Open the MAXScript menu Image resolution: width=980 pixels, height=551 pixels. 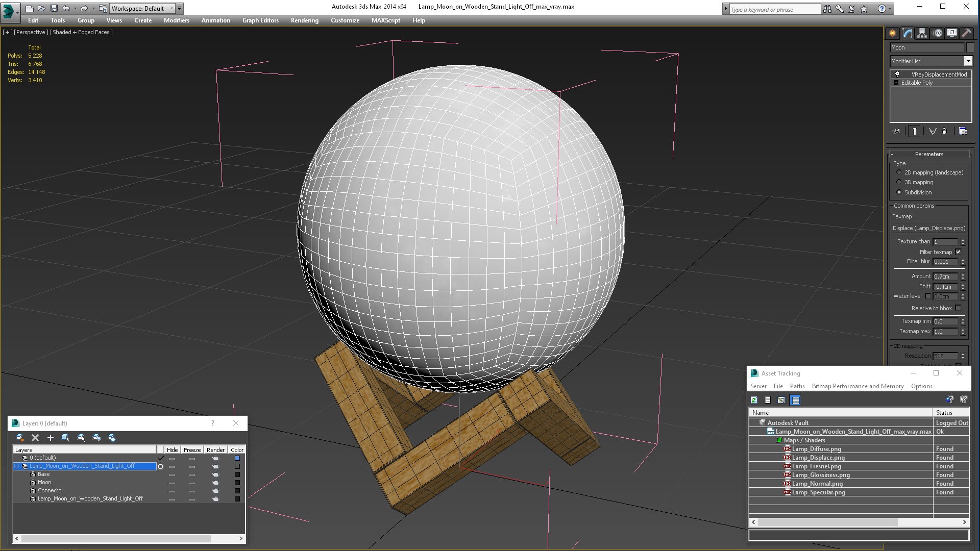(385, 20)
